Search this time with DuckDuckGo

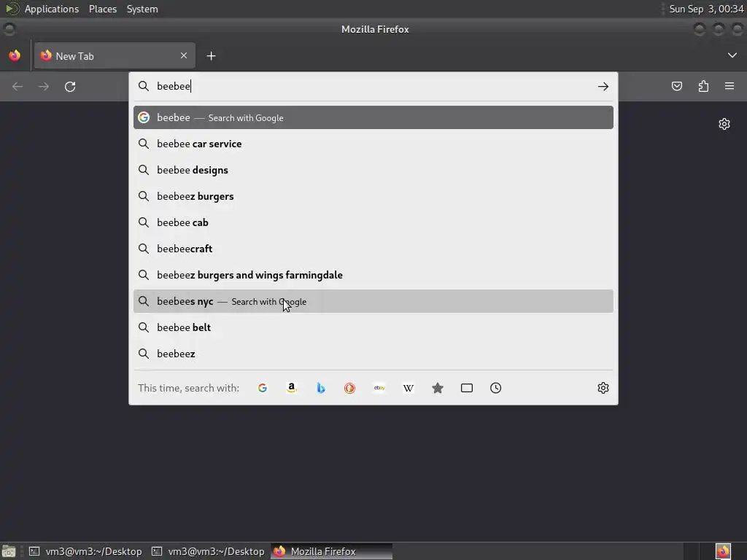349,388
